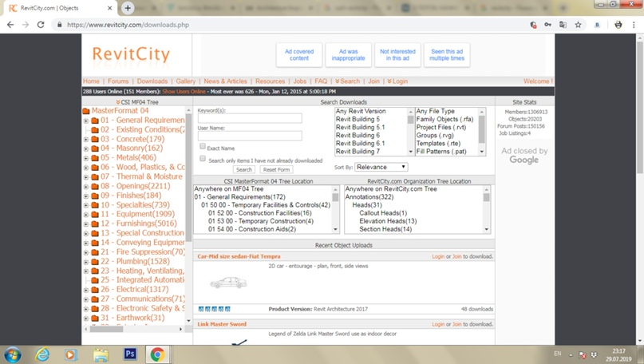Viewport: 644px width, 364px height.
Task: Open Resources in navigation bar
Action: 270,81
